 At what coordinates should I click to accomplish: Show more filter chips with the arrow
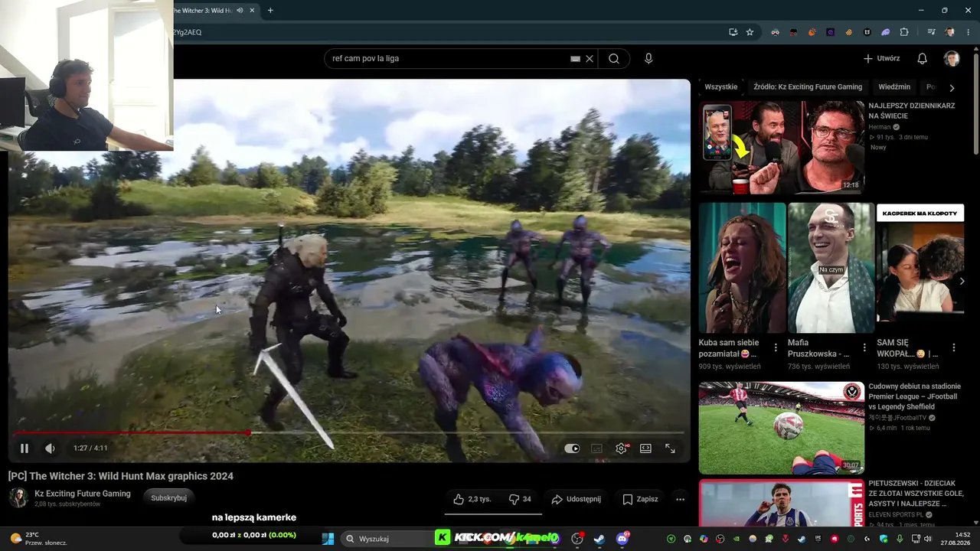tap(952, 88)
